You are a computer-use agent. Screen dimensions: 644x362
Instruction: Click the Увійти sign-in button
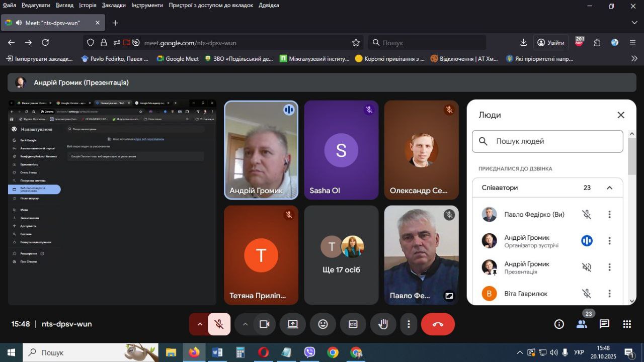pos(550,43)
